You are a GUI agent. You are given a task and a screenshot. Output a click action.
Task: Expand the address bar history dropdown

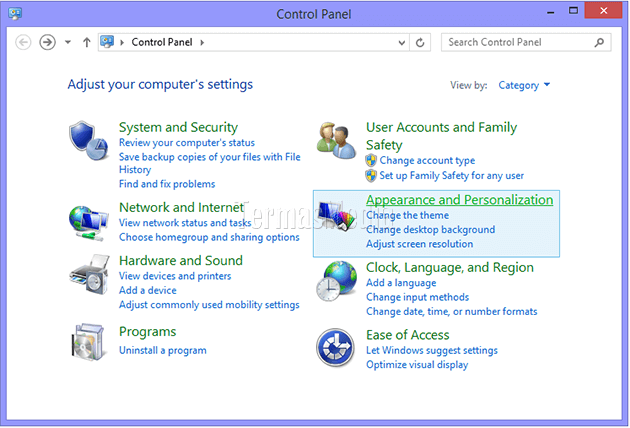[401, 43]
